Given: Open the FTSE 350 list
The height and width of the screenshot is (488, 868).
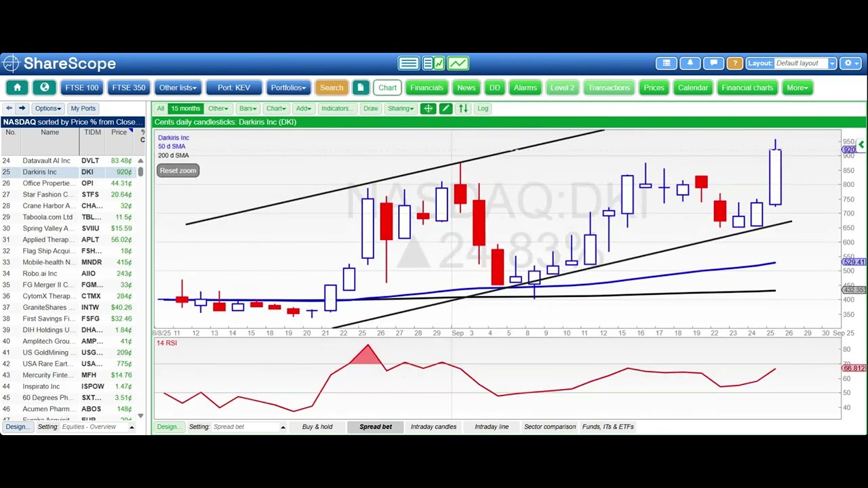Looking at the screenshot, I should pos(129,87).
